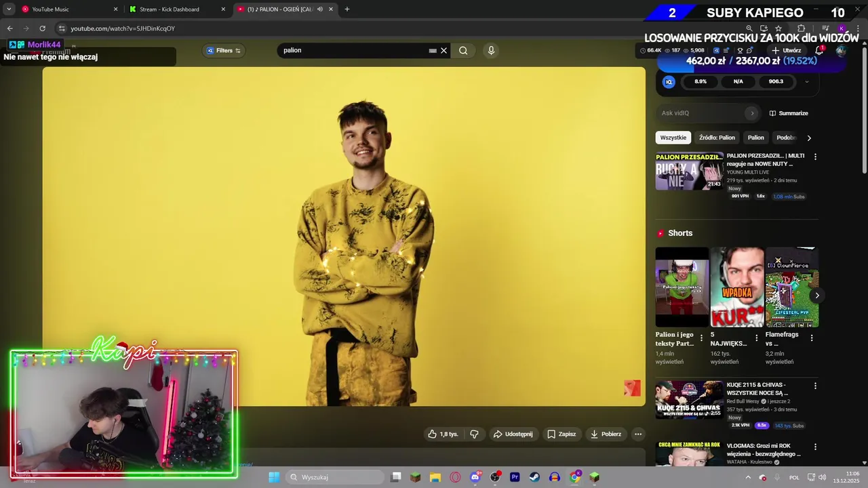
Task: Save video with Zapisz button
Action: 561,434
